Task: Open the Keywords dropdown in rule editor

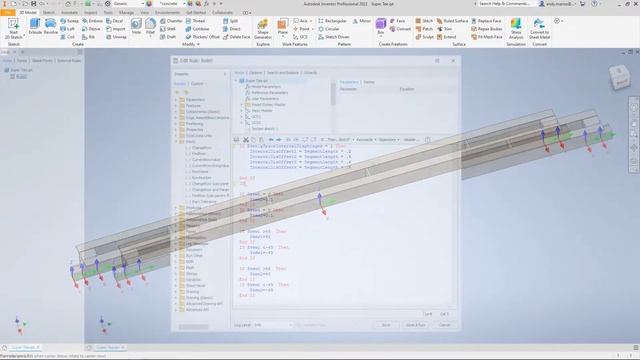Action: pos(366,140)
